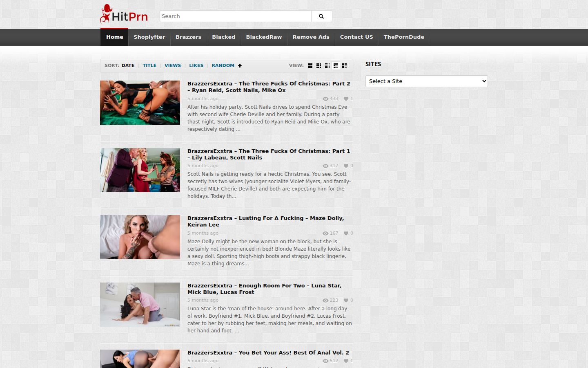Focus the Search input field
This screenshot has height=368, width=588.
point(236,16)
